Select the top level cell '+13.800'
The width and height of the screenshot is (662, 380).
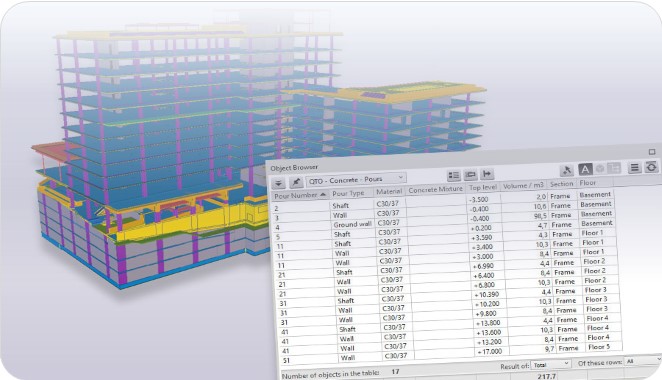[x=488, y=323]
